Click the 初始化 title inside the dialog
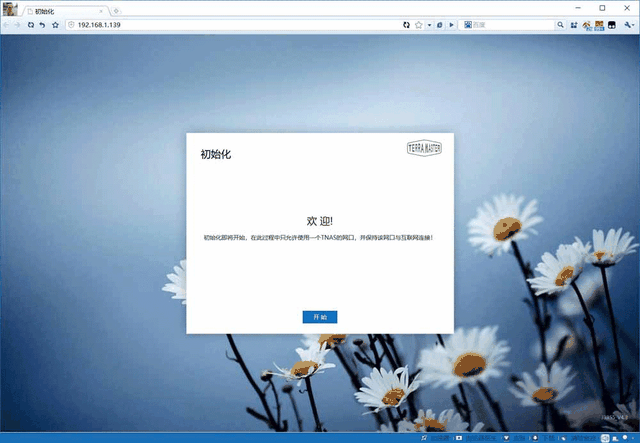The height and width of the screenshot is (443, 640). point(216,154)
